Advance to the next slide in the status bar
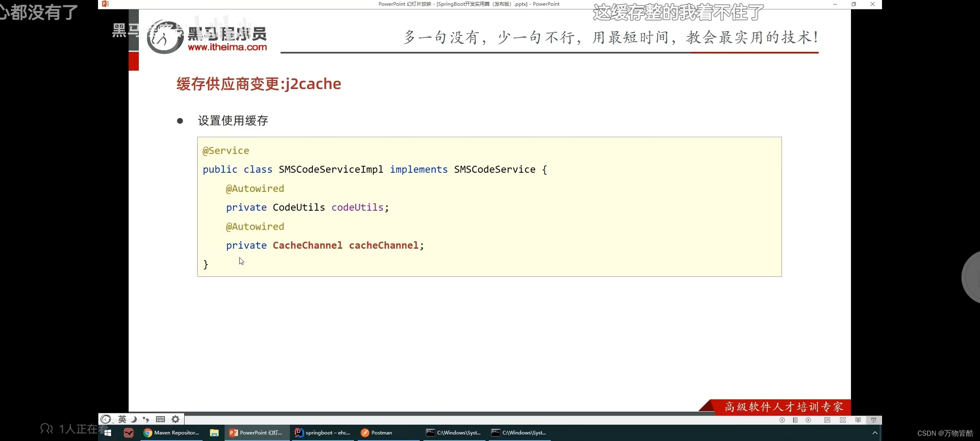Image resolution: width=980 pixels, height=441 pixels. pyautogui.click(x=808, y=420)
